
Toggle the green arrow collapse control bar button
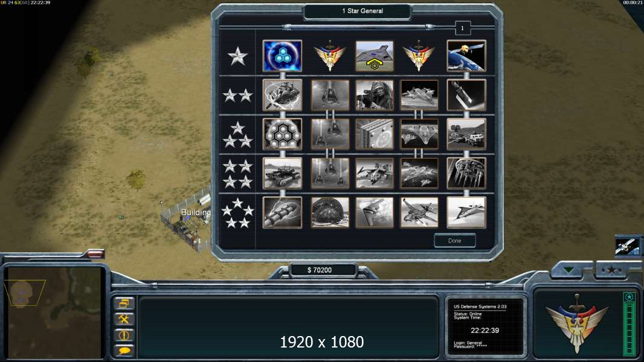(569, 270)
